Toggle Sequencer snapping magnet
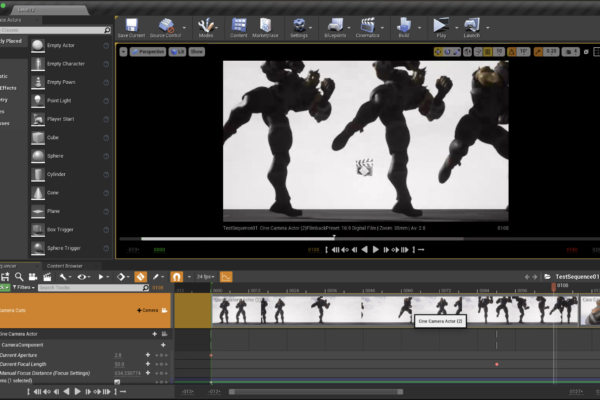This screenshot has height=400, width=600. tap(176, 277)
